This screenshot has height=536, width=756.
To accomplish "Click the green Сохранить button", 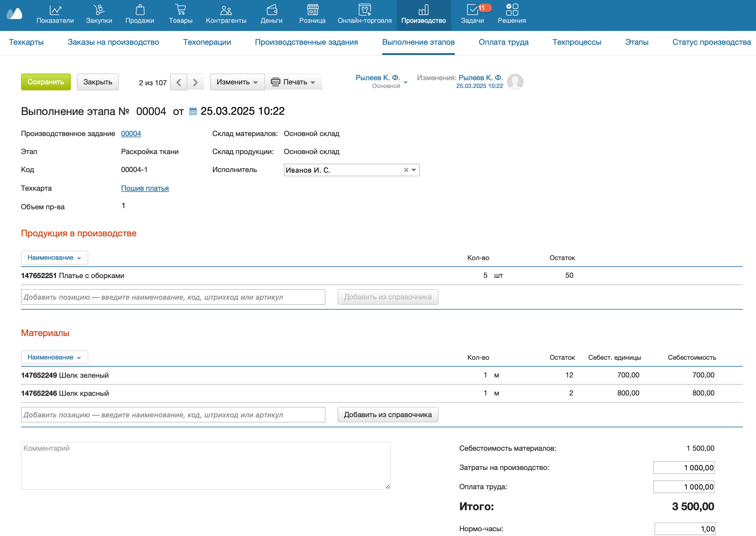I will [x=46, y=82].
